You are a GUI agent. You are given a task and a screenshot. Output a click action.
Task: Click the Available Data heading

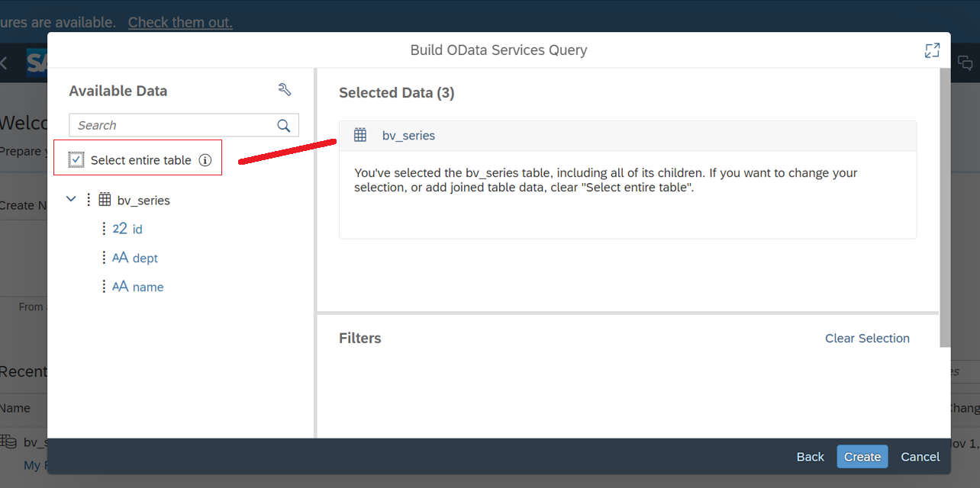[118, 91]
